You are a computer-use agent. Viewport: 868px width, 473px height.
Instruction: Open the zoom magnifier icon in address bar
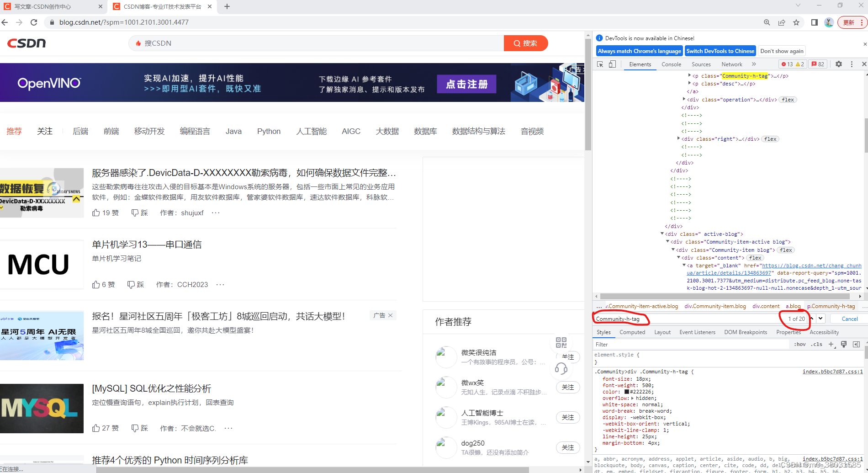pyautogui.click(x=767, y=22)
